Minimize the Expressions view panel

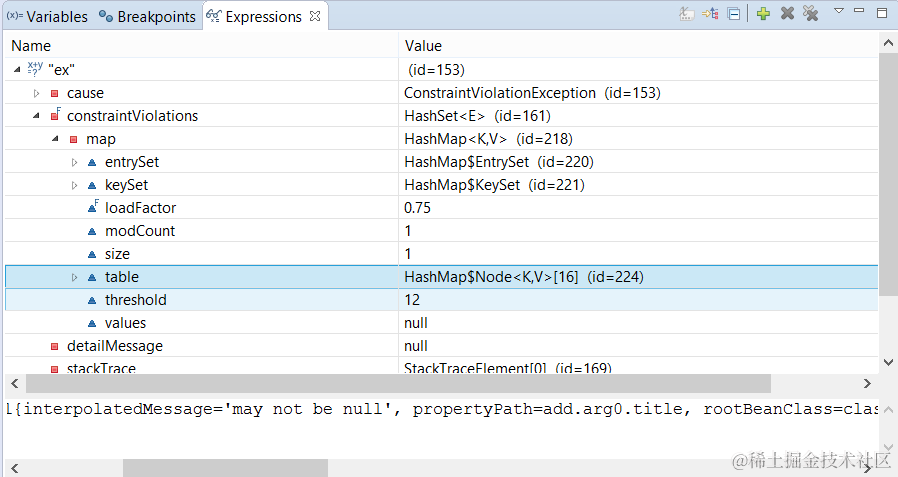pyautogui.click(x=859, y=10)
